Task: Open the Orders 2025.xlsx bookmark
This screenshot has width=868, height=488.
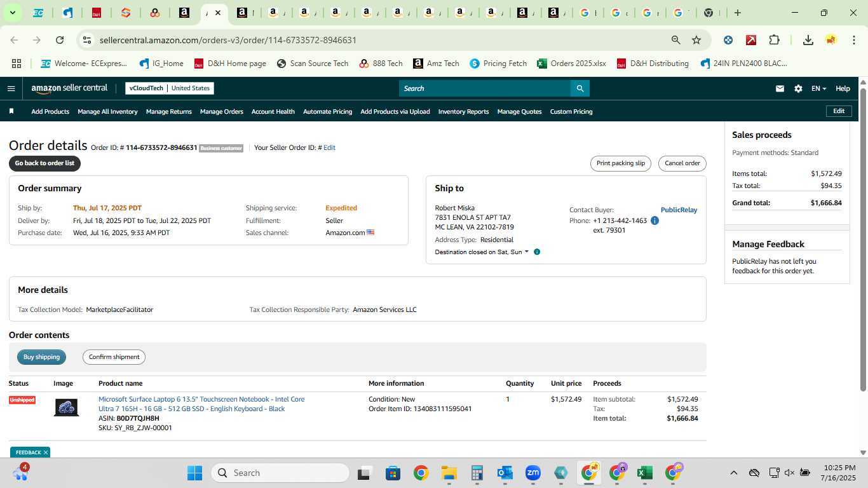Action: (x=571, y=64)
